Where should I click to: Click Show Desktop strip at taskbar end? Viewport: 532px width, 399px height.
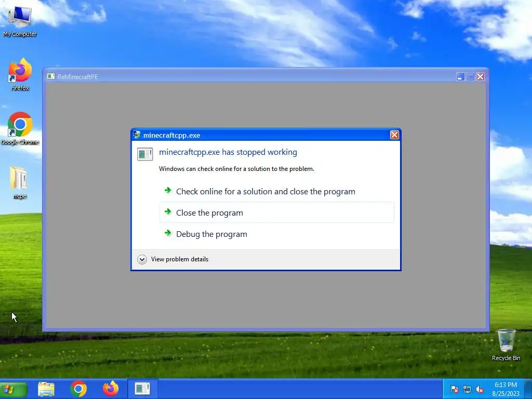[528, 389]
